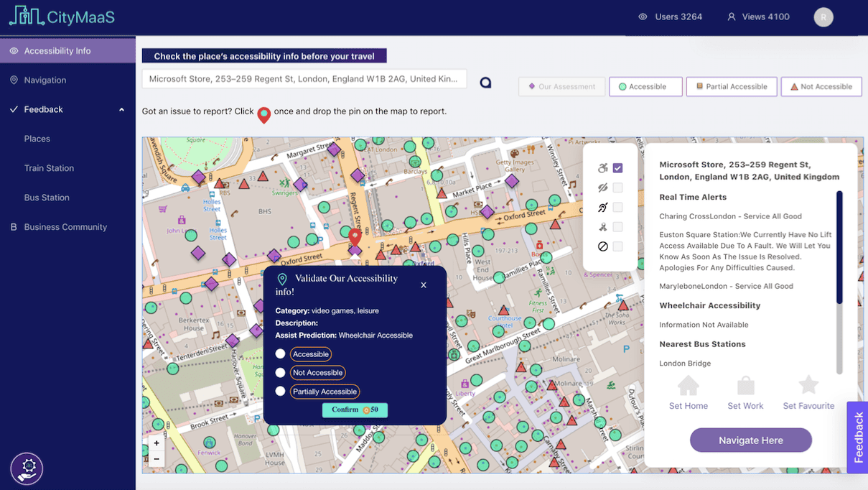Toggle the Our Assessment legend button

click(561, 86)
